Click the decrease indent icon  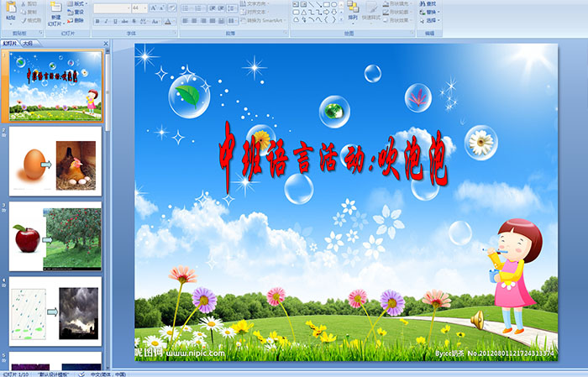tap(213, 8)
